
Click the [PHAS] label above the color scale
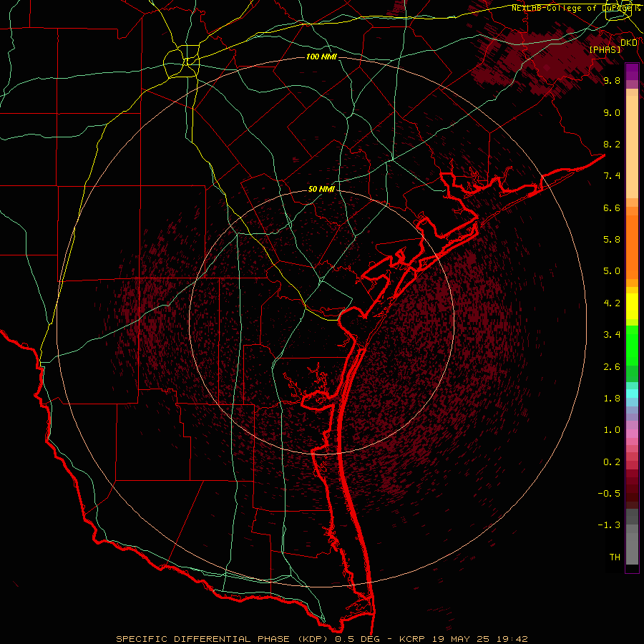point(605,49)
